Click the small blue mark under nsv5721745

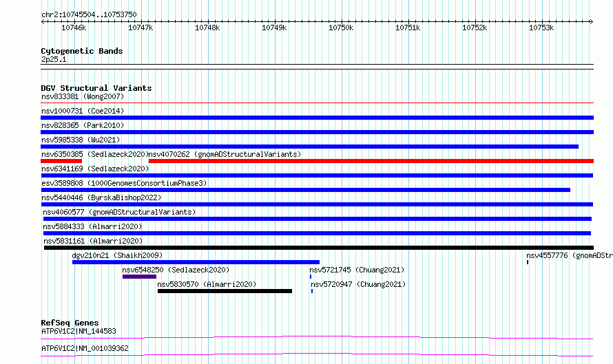pos(311,277)
